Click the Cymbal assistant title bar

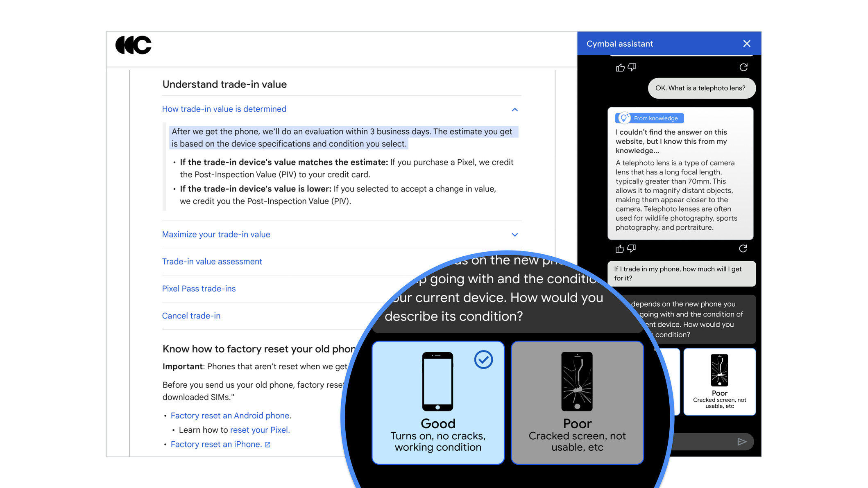coord(620,43)
